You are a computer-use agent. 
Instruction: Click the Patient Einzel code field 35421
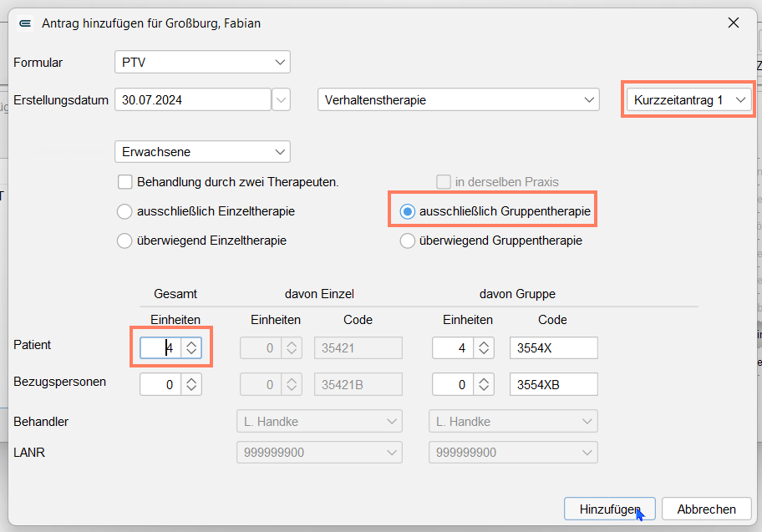(x=358, y=348)
